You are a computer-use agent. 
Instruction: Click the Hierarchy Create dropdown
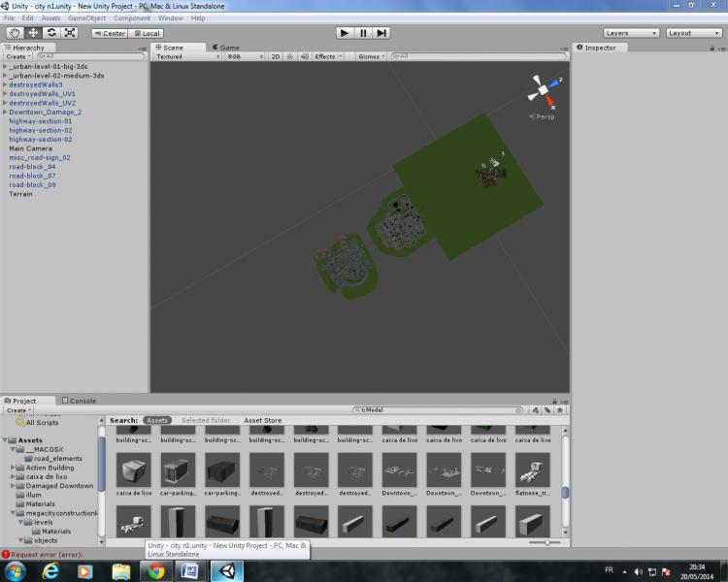point(18,56)
